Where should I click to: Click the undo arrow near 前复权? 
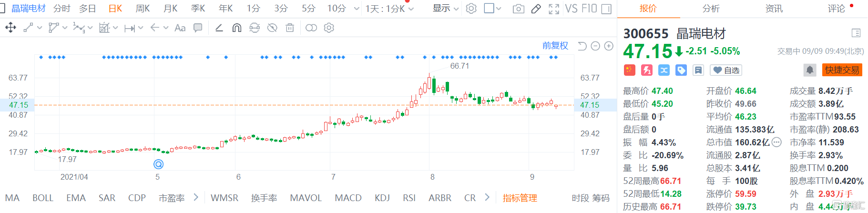point(582,46)
